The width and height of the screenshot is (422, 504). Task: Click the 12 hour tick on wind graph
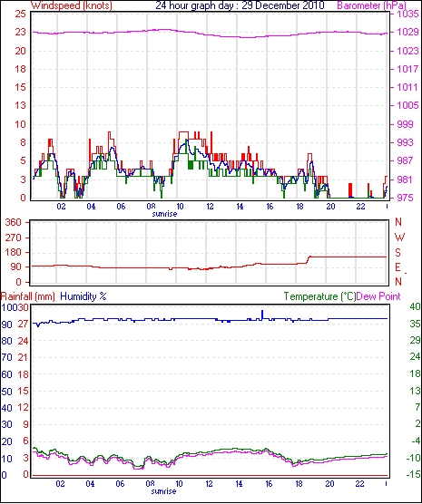click(210, 207)
